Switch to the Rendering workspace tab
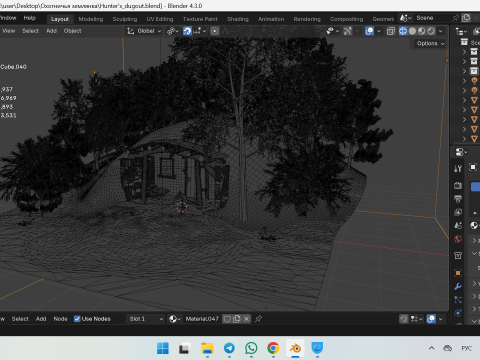 [x=307, y=19]
